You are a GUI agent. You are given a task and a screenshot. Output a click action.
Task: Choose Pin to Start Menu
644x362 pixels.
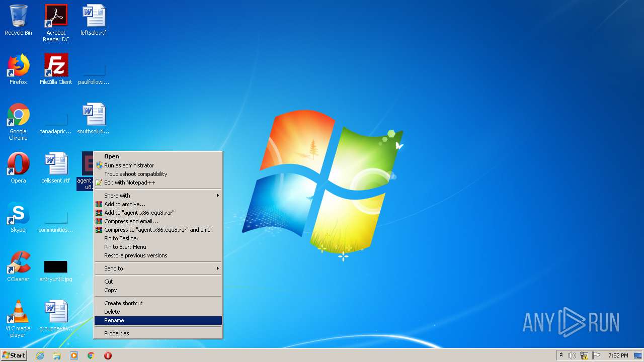click(x=158, y=247)
